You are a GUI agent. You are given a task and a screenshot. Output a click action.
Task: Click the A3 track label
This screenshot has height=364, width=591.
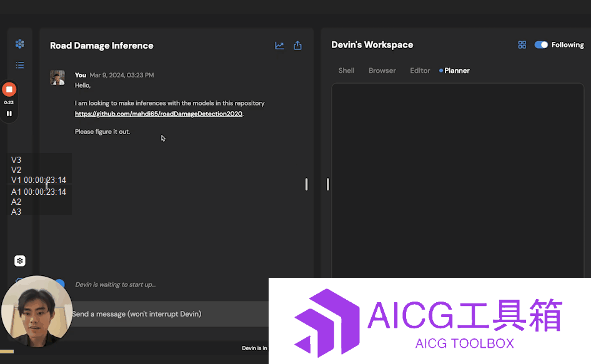coord(16,212)
